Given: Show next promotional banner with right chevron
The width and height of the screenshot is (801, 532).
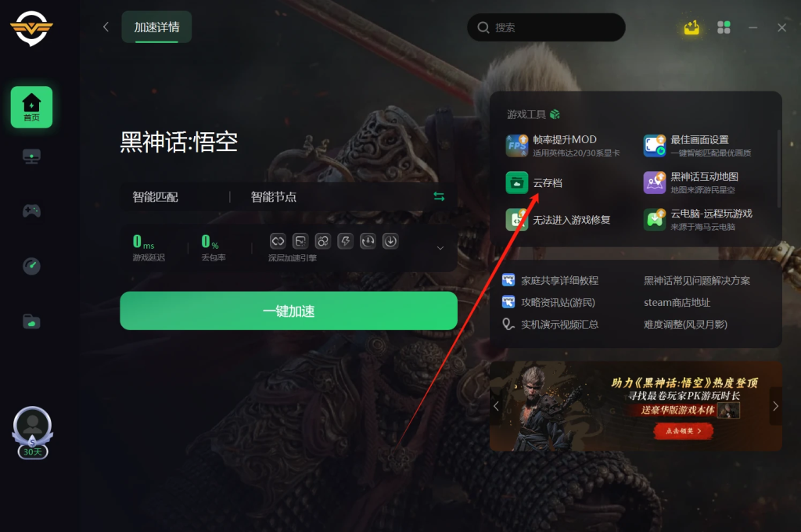Looking at the screenshot, I should [x=775, y=406].
